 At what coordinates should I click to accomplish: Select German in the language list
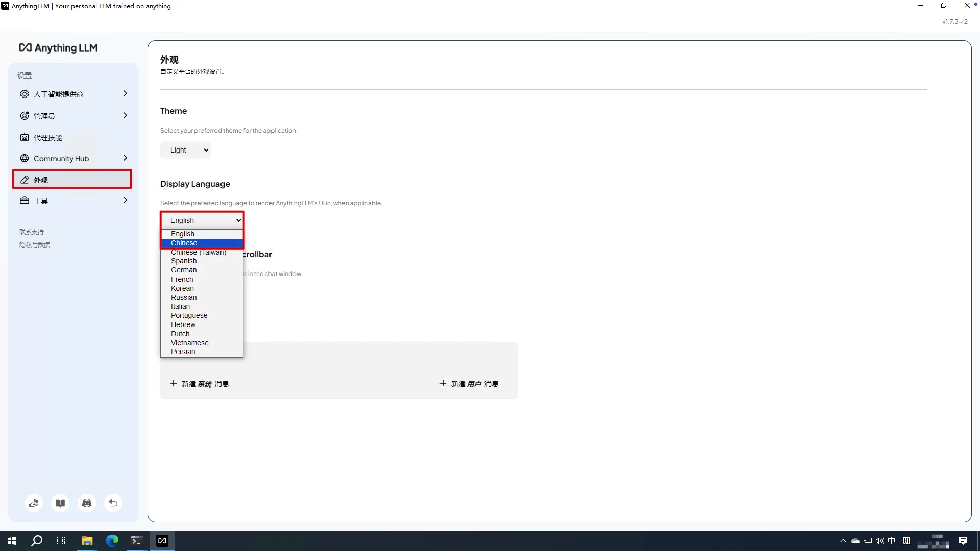[x=202, y=270]
